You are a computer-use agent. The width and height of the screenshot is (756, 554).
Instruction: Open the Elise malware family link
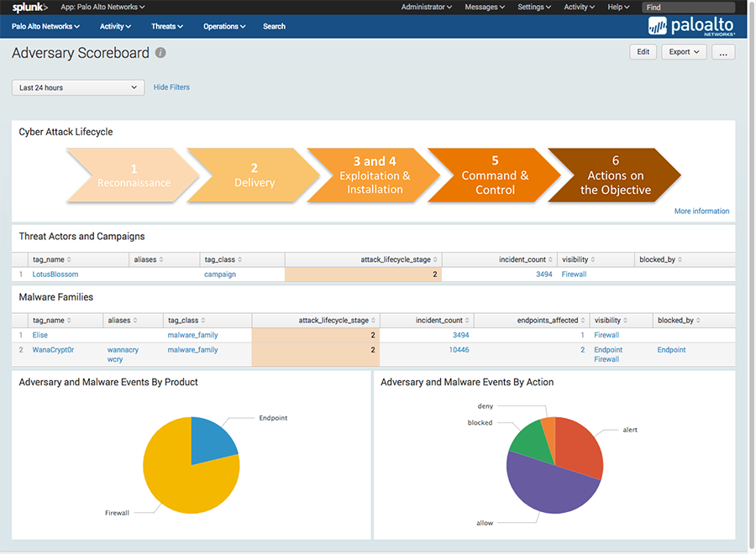[x=40, y=335]
